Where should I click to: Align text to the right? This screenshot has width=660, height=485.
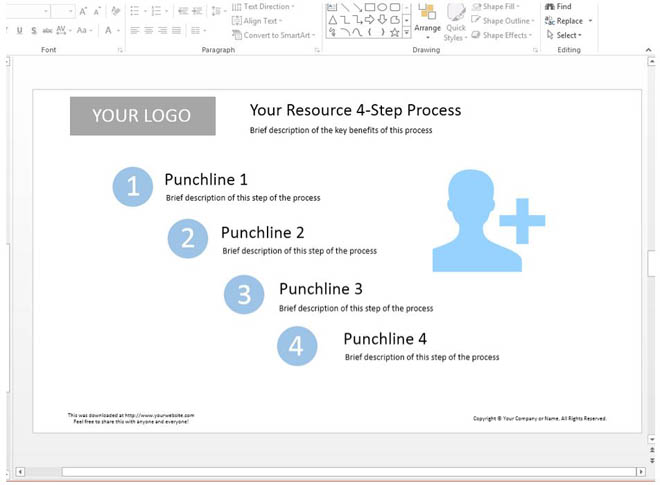pos(162,30)
